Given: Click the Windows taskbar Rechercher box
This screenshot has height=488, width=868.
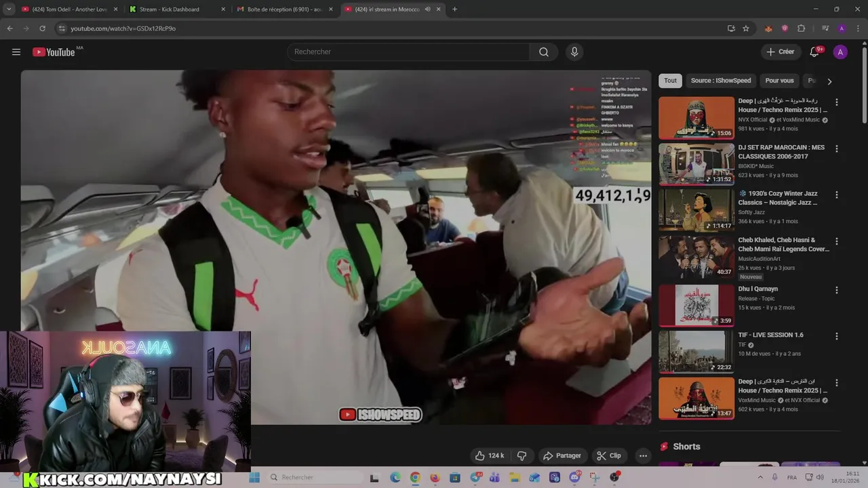Looking at the screenshot, I should point(314,477).
